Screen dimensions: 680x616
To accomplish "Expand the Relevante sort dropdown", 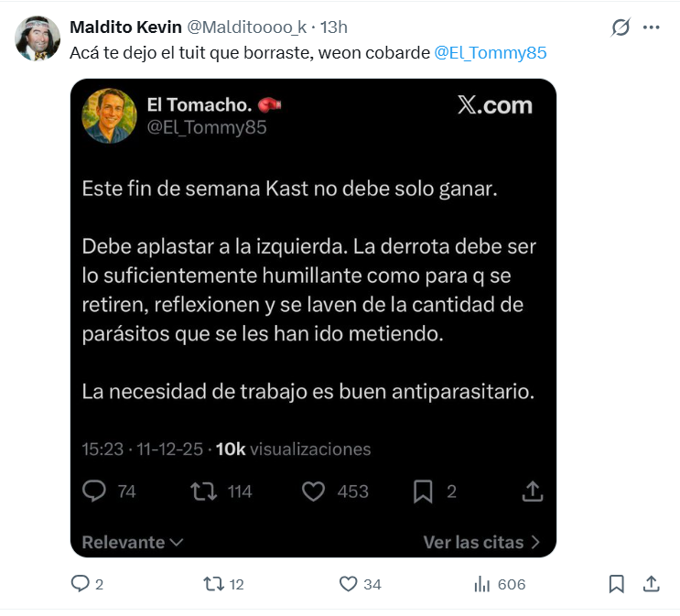I will click(x=133, y=542).
